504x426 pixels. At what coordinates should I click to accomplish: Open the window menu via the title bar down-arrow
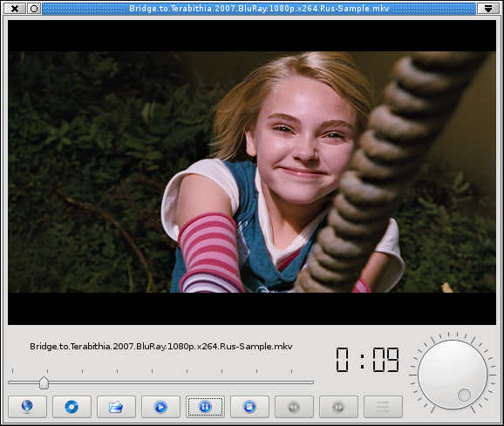pyautogui.click(x=488, y=9)
